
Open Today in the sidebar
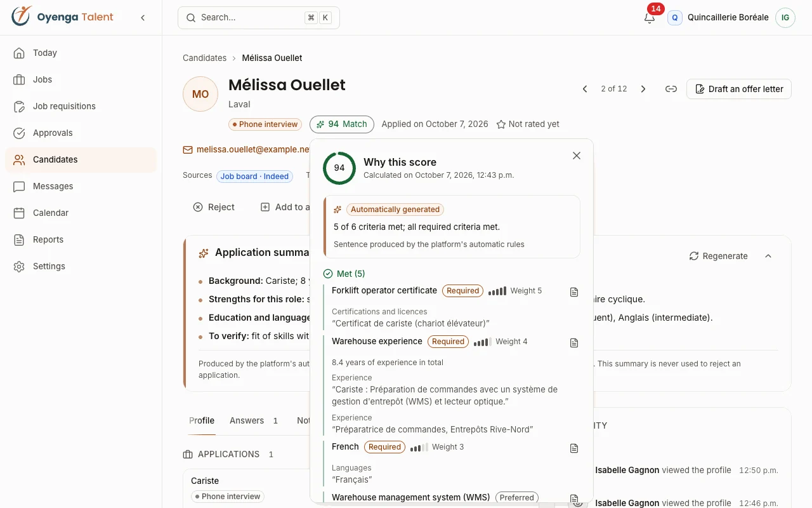(81, 53)
